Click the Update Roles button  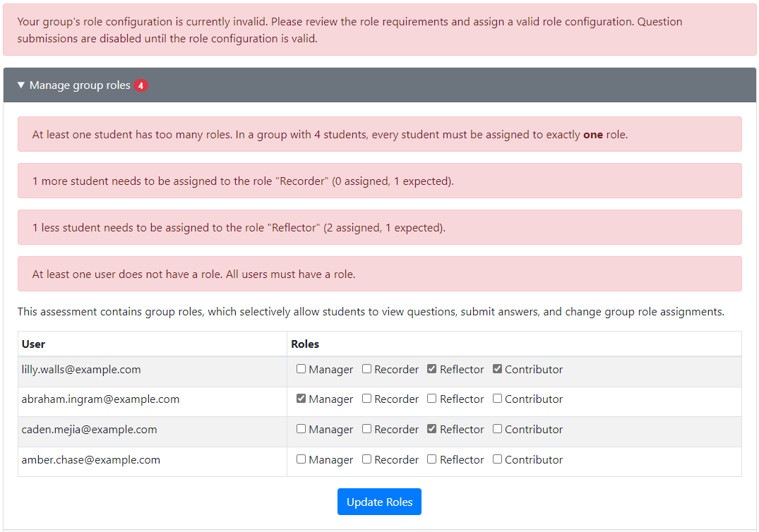click(380, 502)
